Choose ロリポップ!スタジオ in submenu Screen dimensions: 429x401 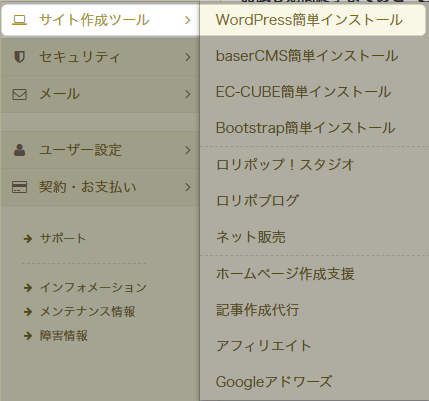pyautogui.click(x=285, y=165)
